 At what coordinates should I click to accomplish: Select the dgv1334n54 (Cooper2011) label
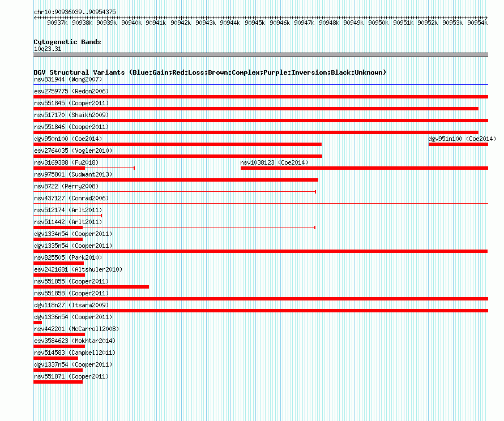point(73,234)
